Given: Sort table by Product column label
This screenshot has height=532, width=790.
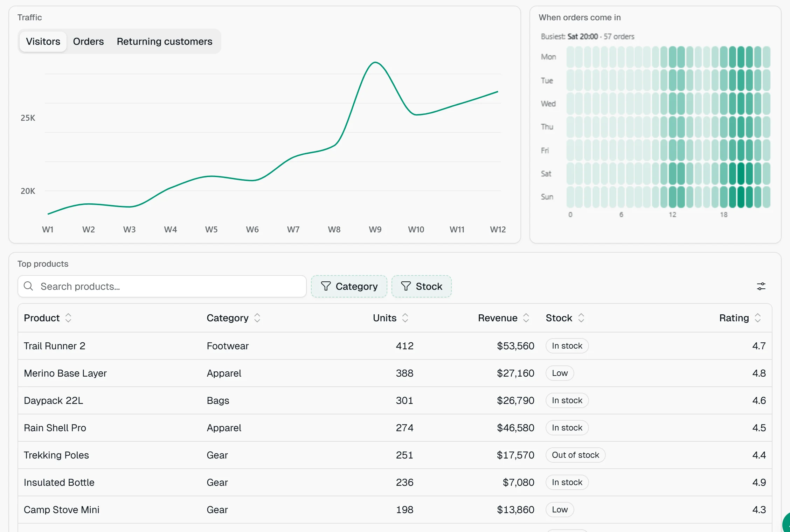Looking at the screenshot, I should [42, 318].
